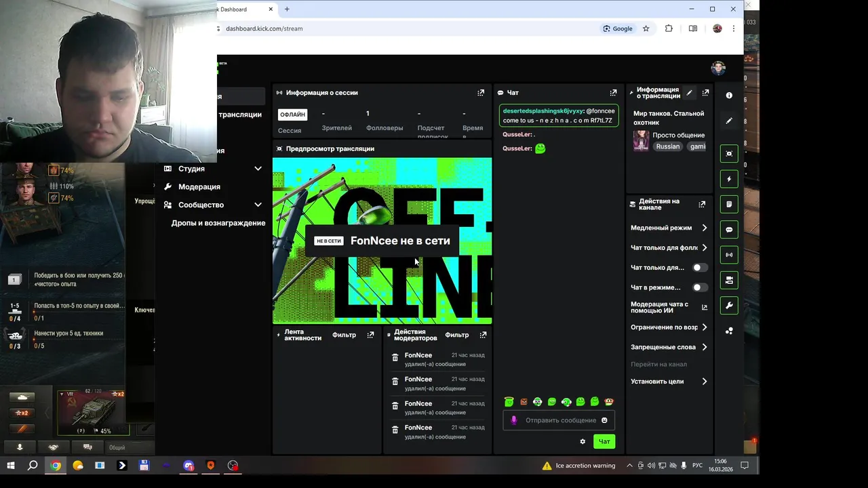Click the pencil icon in right sidebar
This screenshot has width=868, height=488.
[729, 121]
